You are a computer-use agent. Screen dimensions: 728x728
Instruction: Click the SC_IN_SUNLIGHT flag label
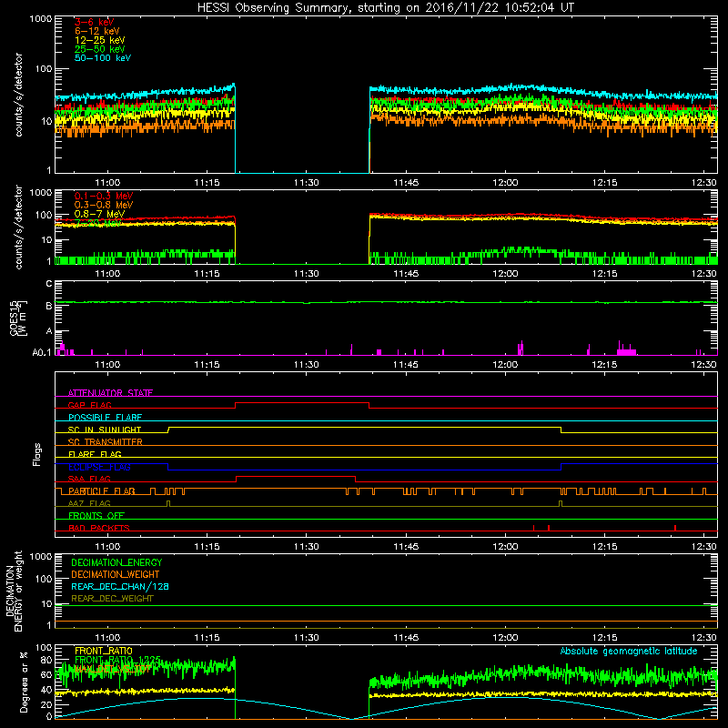104,430
